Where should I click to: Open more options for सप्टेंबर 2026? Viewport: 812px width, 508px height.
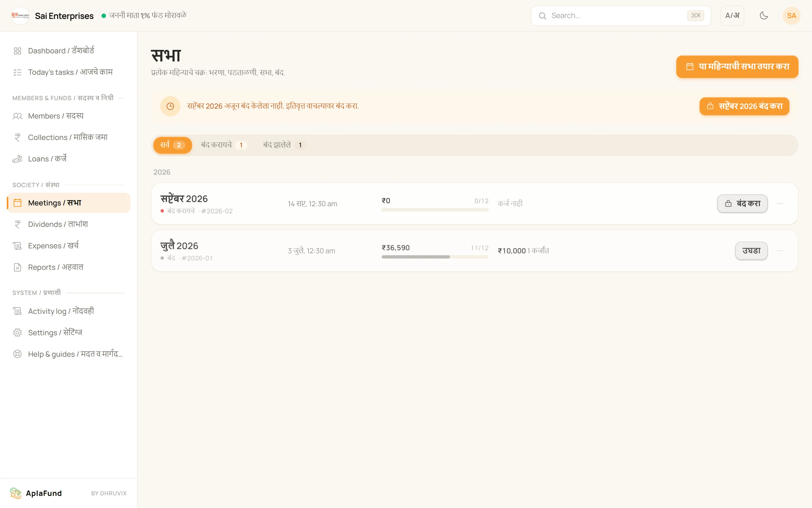pos(780,203)
